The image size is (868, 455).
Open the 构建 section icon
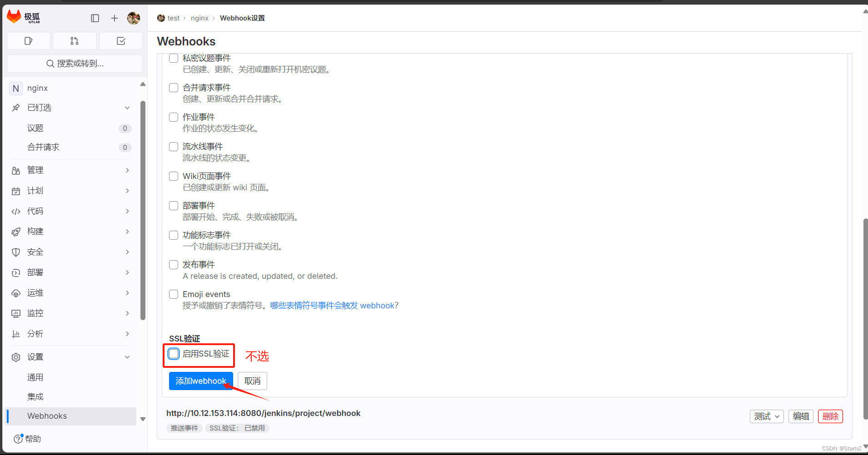(16, 231)
